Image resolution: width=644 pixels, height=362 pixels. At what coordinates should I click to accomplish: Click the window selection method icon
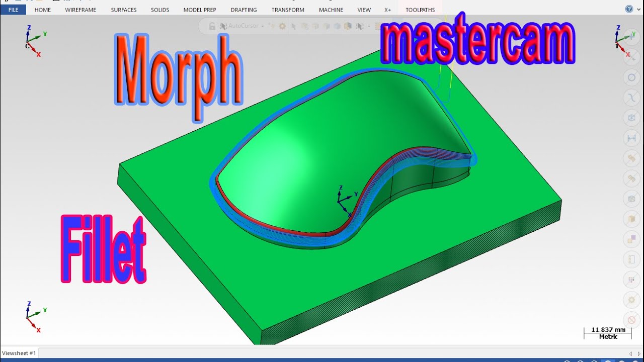pyautogui.click(x=360, y=26)
